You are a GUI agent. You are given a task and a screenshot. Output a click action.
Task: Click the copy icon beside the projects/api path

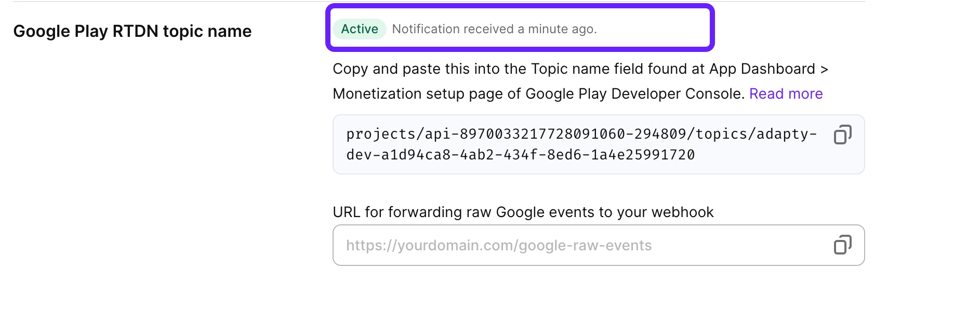842,134
